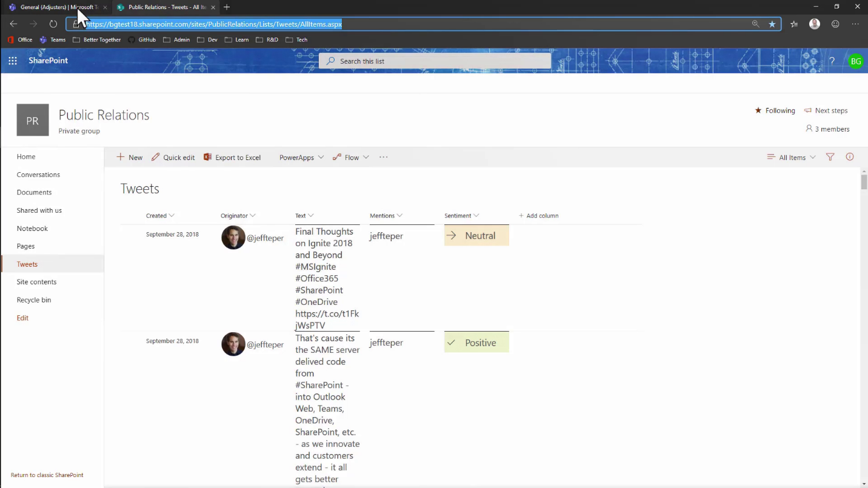
Task: Toggle the Following star for the site
Action: coord(775,110)
